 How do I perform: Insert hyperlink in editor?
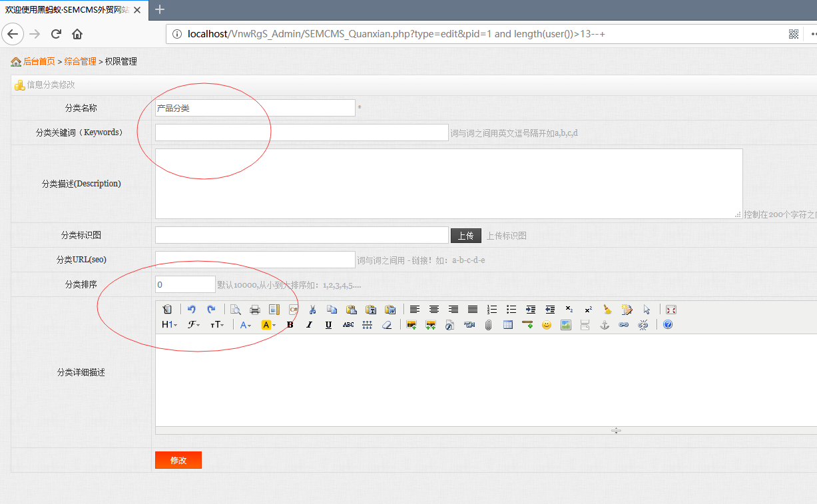coord(624,325)
